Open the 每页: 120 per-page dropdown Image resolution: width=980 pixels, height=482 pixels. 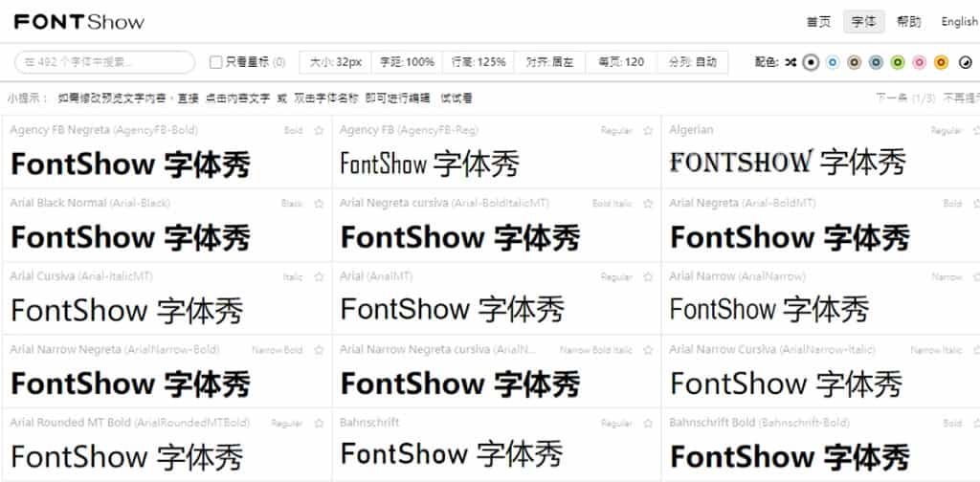(x=620, y=62)
